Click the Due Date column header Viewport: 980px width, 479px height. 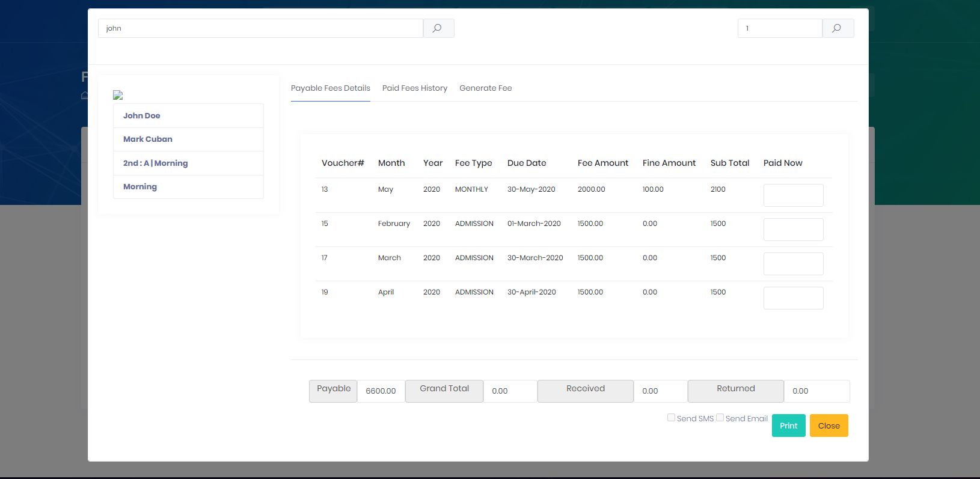point(527,163)
